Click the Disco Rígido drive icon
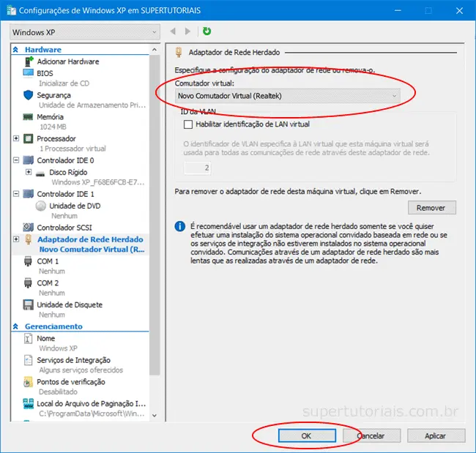476x453 pixels. [40, 173]
